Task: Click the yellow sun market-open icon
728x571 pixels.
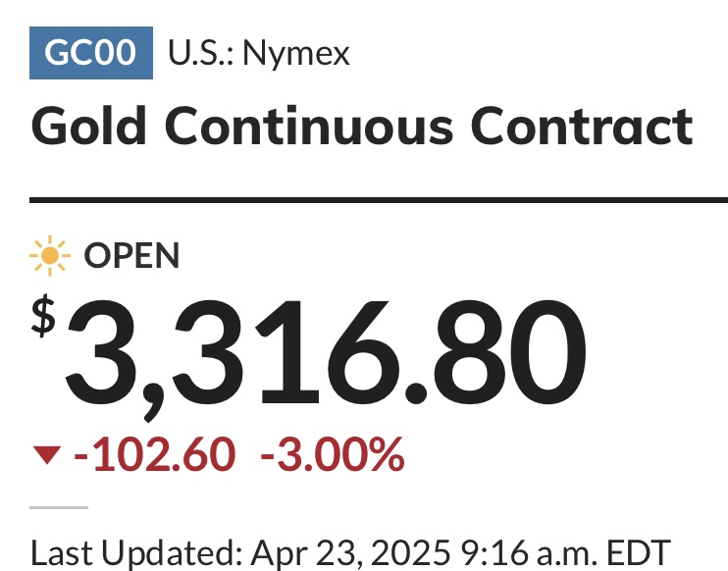Action: 50,256
